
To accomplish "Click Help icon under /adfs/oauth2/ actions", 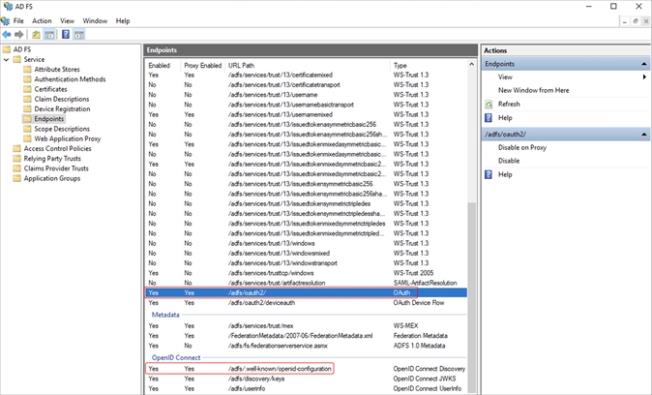I will click(489, 175).
